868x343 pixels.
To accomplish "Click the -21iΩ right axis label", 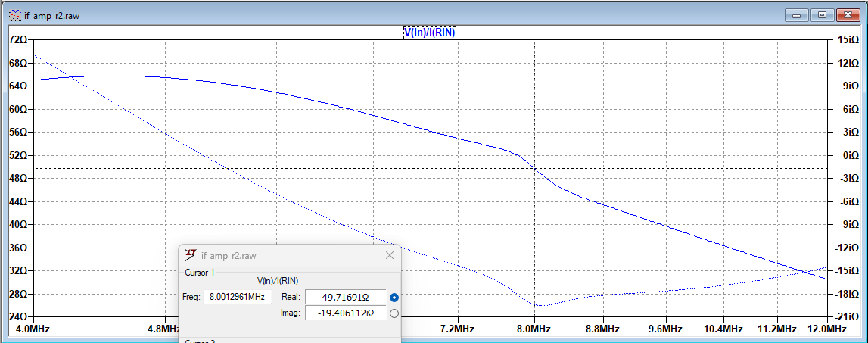I will (x=847, y=317).
